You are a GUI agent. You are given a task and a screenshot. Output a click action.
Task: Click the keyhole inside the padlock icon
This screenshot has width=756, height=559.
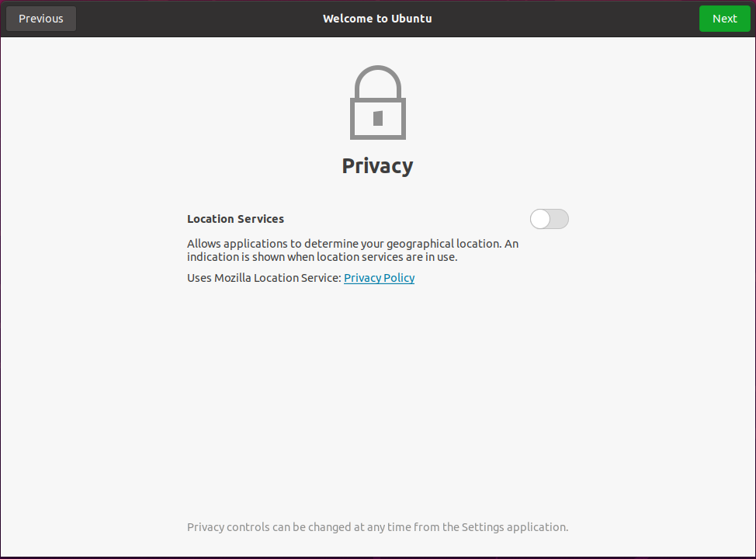[378, 118]
